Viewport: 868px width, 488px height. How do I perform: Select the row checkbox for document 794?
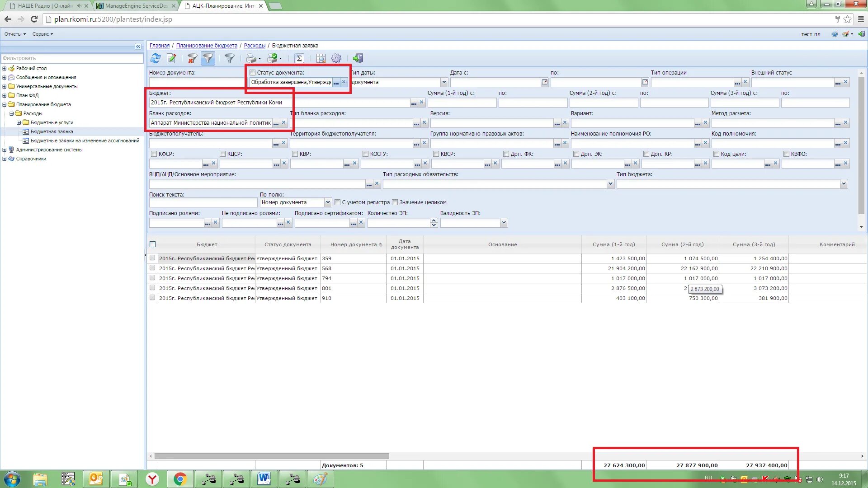tap(152, 278)
